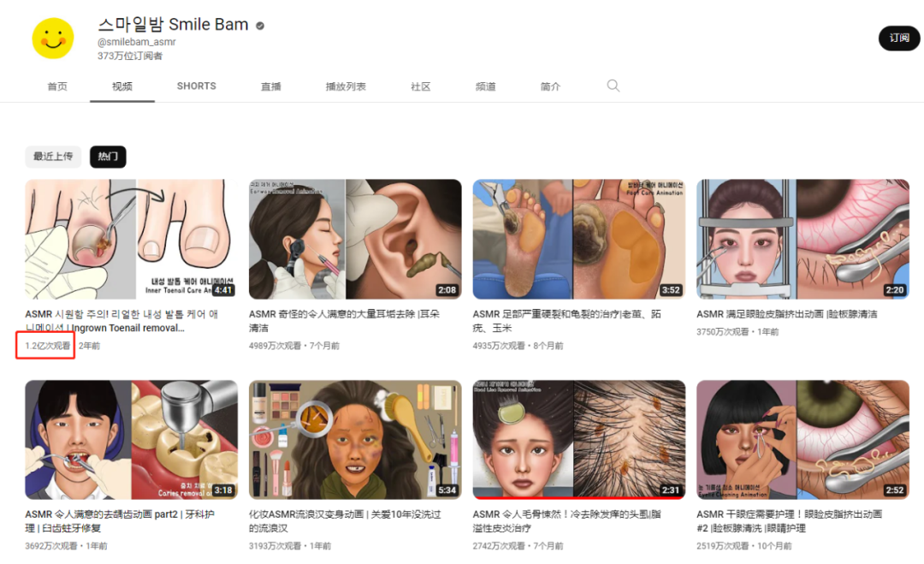
Task: Click the 373万位订阅者 subscriber count
Action: point(130,56)
